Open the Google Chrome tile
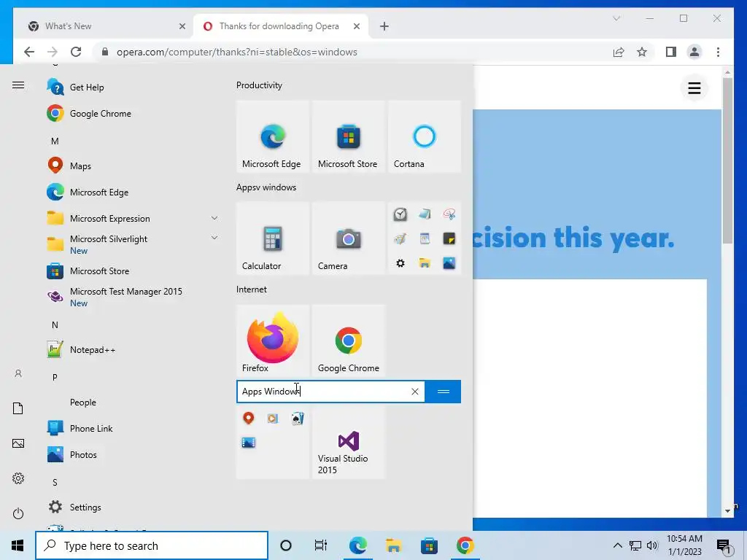Image resolution: width=747 pixels, height=560 pixels. click(x=348, y=341)
